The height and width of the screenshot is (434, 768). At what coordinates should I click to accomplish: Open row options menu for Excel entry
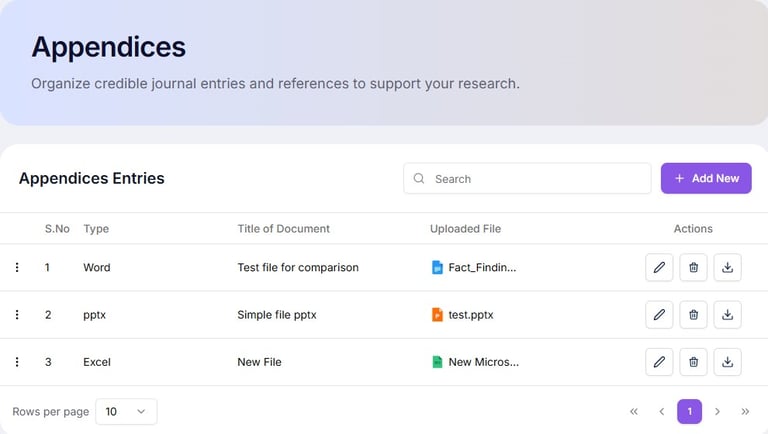click(17, 362)
